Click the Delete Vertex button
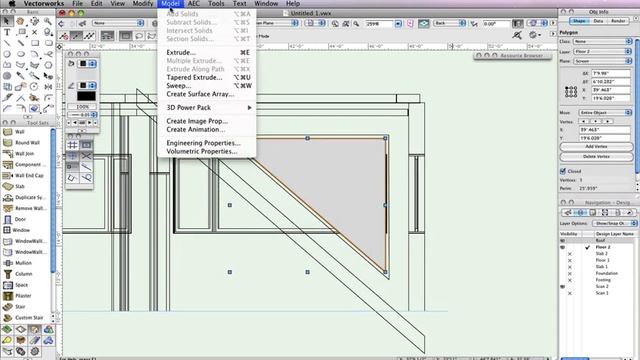The width and height of the screenshot is (640, 360). (x=596, y=157)
